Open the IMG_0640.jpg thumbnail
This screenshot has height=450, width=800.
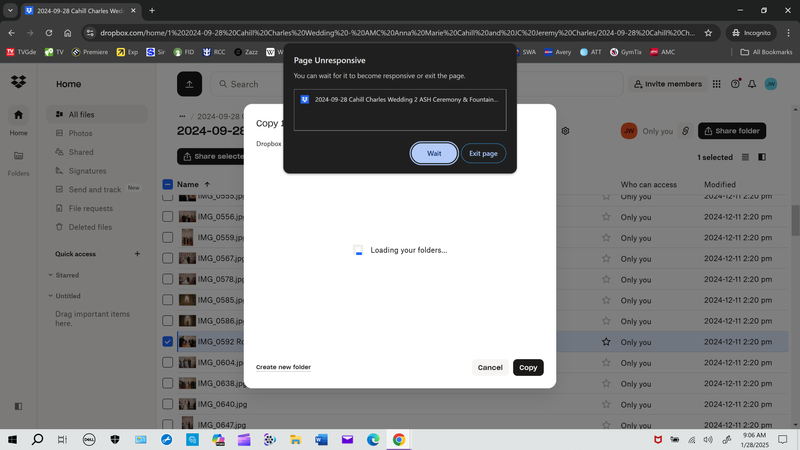(x=187, y=404)
